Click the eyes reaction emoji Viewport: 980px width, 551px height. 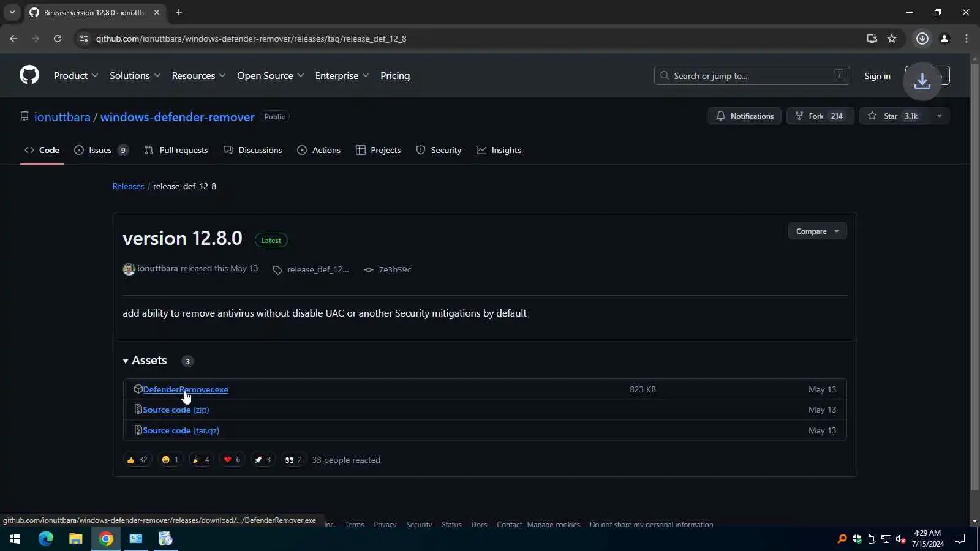tap(294, 460)
